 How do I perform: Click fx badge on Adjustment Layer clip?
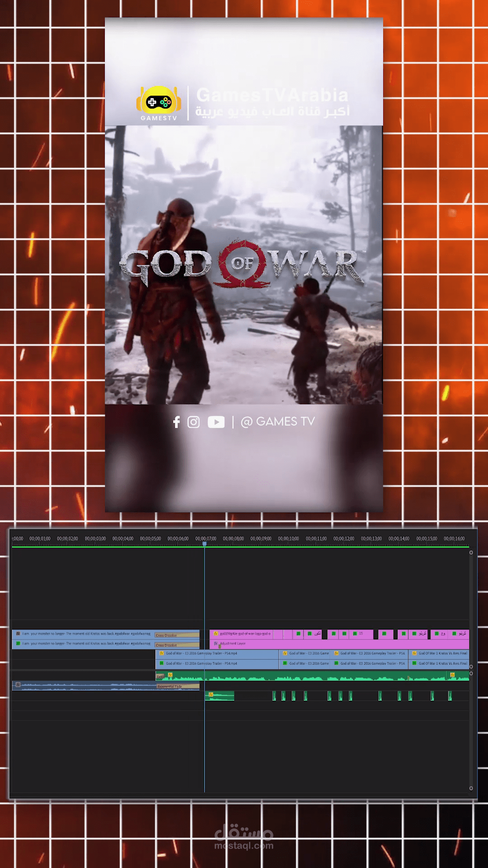(216, 643)
